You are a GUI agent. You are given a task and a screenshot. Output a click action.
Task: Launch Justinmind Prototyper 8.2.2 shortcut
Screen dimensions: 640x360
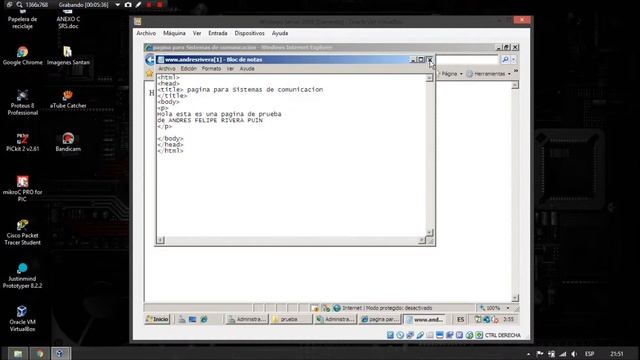[x=22, y=276]
